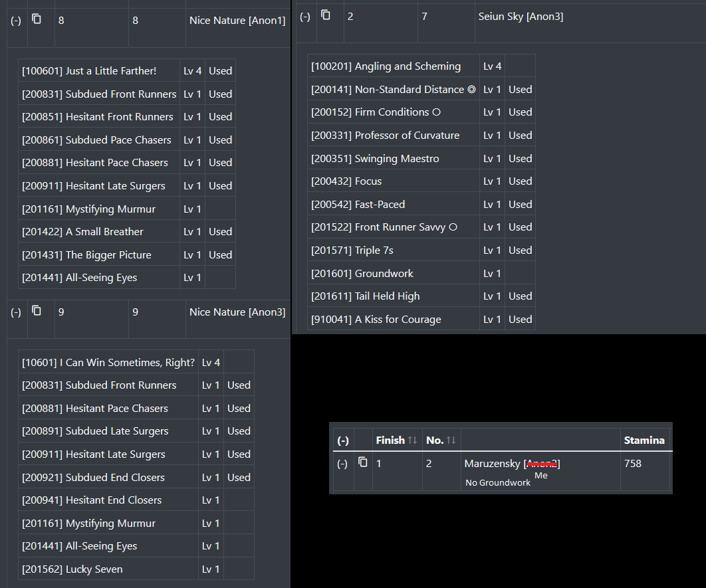Select 'Swinging Maestro' skill row

click(x=421, y=158)
